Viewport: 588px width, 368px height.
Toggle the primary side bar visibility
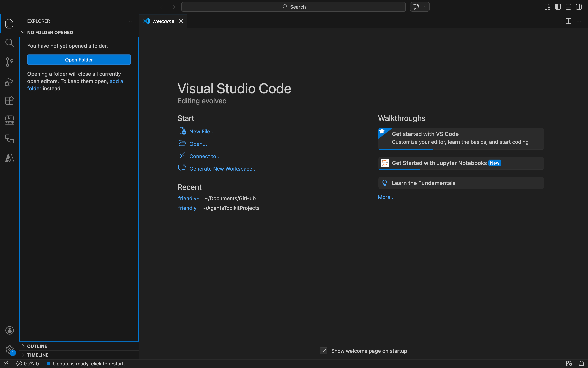[x=558, y=7]
